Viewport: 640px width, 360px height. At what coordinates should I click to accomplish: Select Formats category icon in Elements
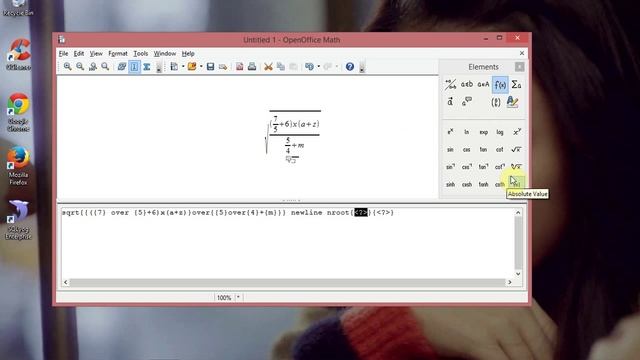click(513, 102)
